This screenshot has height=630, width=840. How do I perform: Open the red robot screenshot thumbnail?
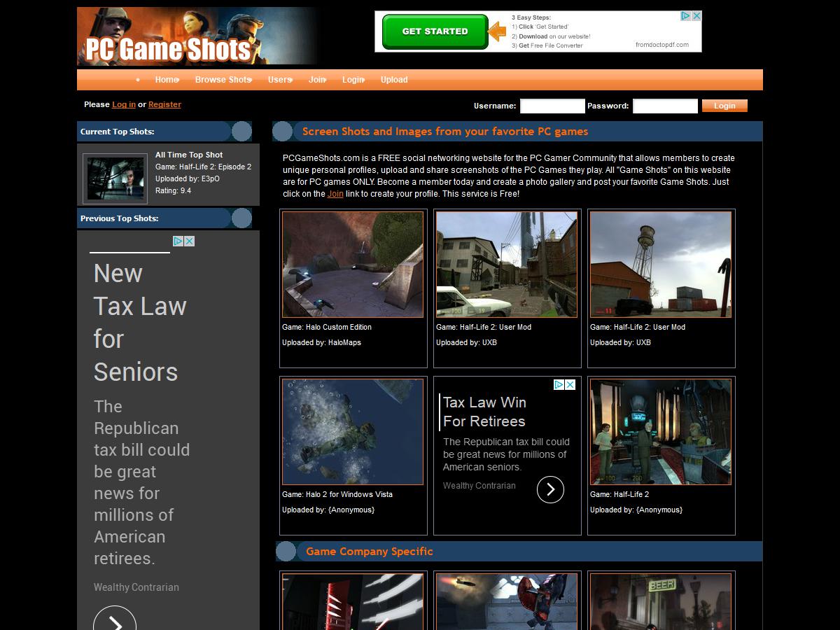(x=507, y=602)
